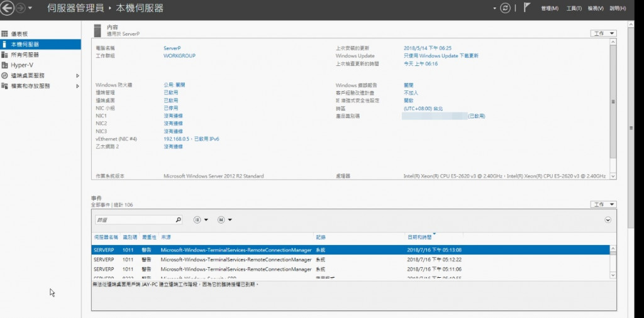Select 本機伺服器 in the sidebar

40,45
